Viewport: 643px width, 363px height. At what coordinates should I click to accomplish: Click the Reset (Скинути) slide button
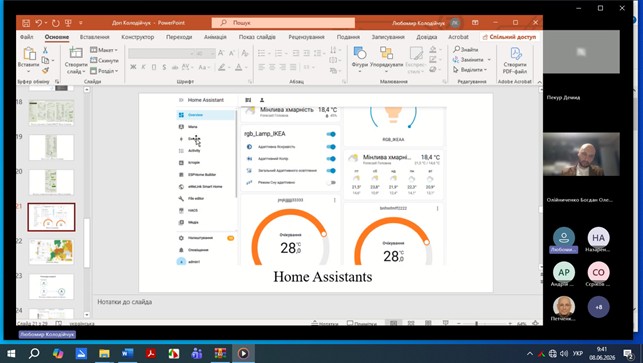[x=104, y=60]
